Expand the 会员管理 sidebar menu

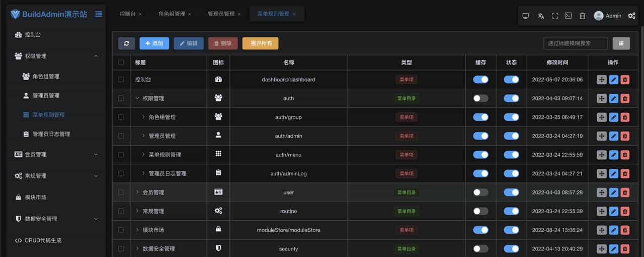[96, 155]
